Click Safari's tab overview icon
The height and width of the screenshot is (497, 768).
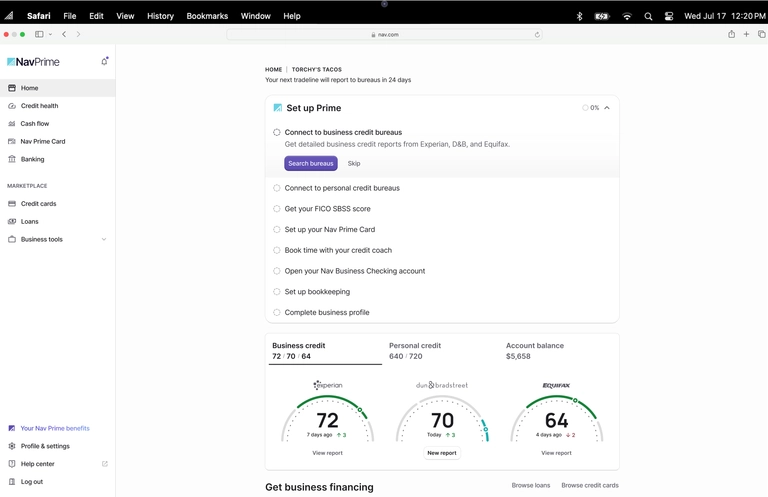click(x=761, y=34)
